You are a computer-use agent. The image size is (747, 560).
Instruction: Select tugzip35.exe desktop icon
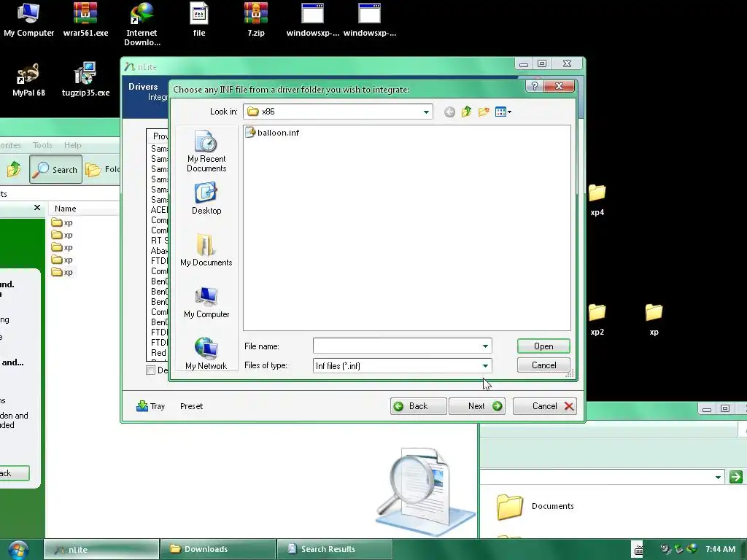[86, 79]
